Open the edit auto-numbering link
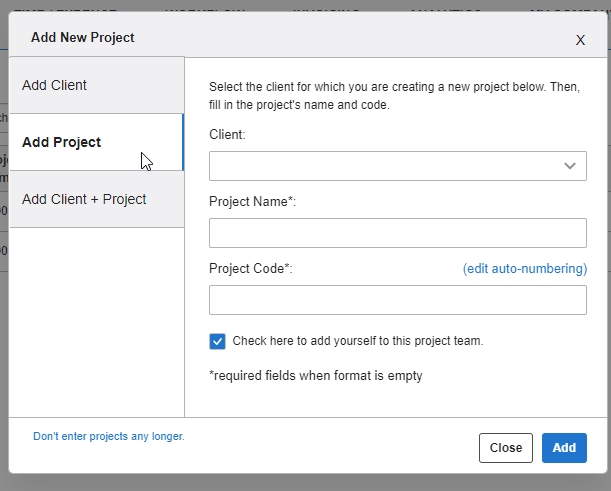The width and height of the screenshot is (611, 491). pyautogui.click(x=524, y=269)
